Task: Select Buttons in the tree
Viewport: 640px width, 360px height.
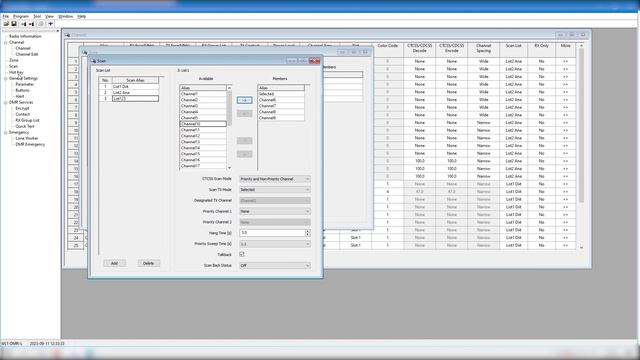Action: coord(22,90)
